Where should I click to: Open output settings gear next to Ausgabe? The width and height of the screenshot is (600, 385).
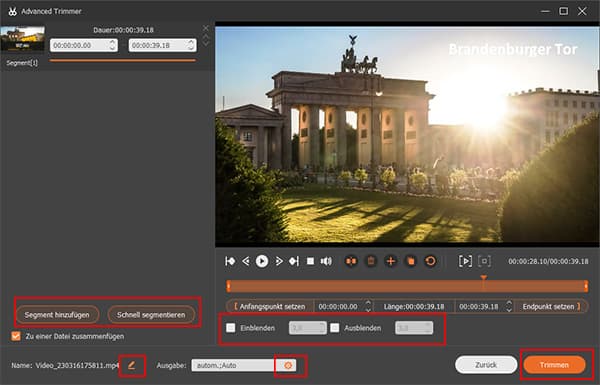(x=289, y=365)
